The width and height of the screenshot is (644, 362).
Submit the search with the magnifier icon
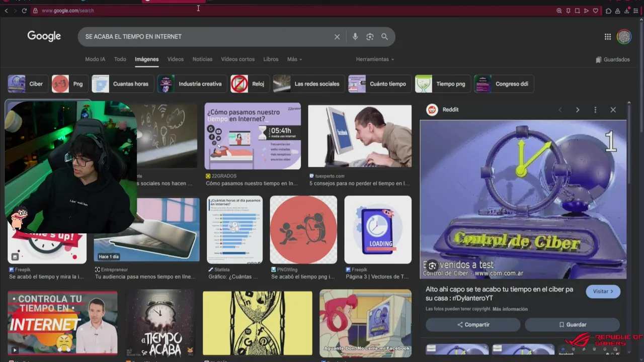(384, 37)
